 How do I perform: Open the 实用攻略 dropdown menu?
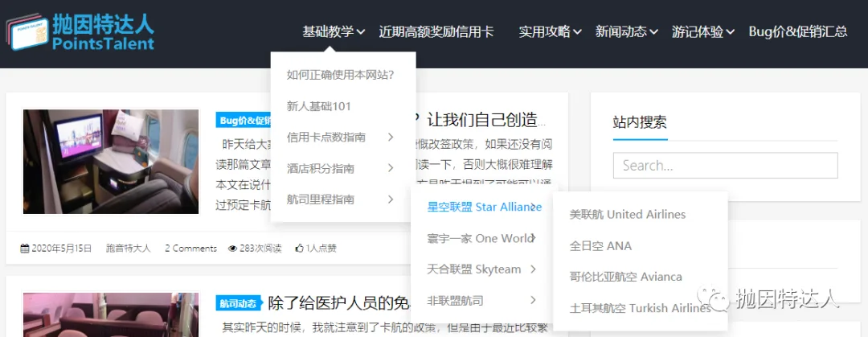(550, 31)
